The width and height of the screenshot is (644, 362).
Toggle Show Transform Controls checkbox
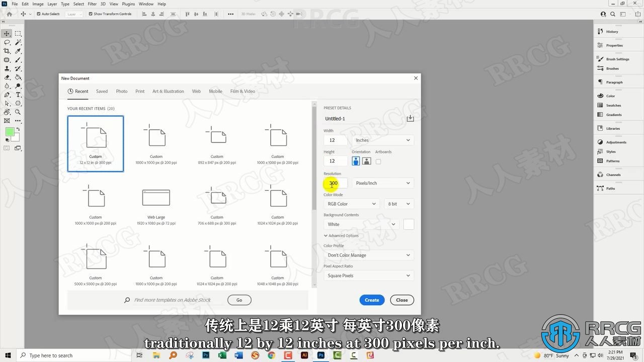[x=91, y=14]
